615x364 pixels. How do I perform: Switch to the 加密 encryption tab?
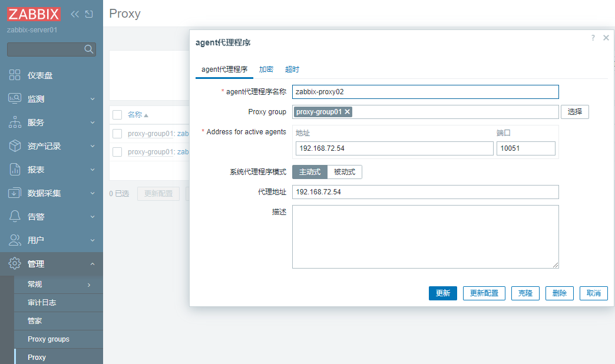pos(266,69)
